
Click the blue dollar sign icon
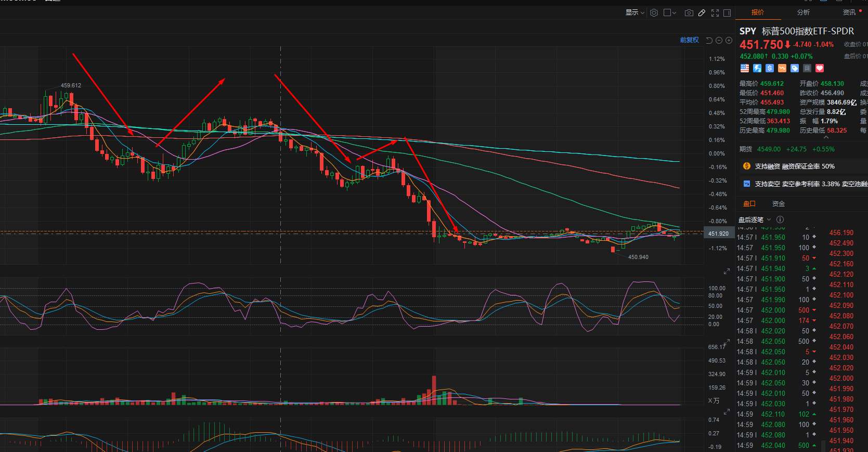pyautogui.click(x=770, y=68)
